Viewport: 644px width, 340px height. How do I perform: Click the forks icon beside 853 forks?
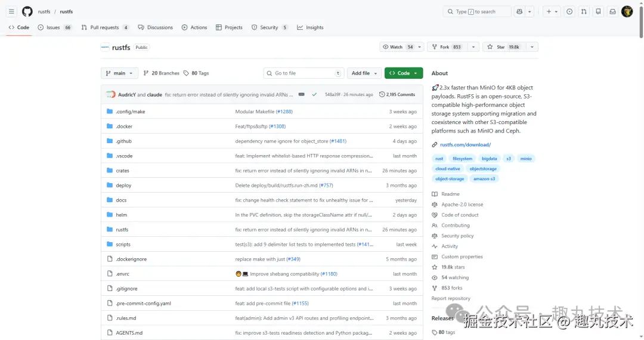click(x=435, y=288)
